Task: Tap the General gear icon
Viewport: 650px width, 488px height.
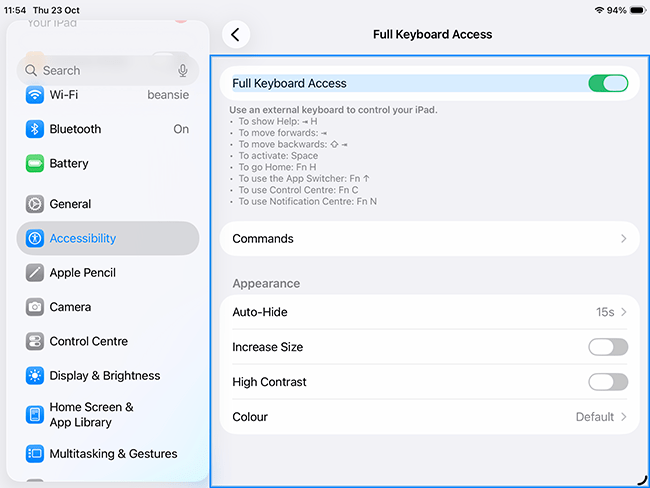Action: tap(35, 204)
